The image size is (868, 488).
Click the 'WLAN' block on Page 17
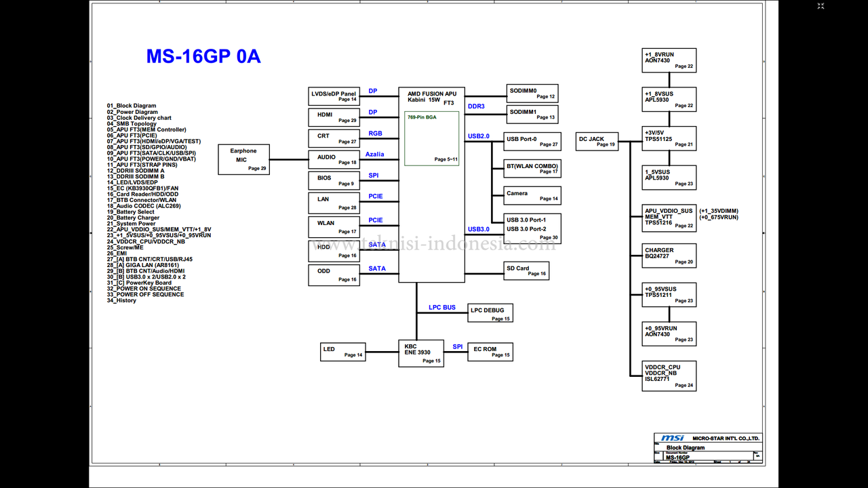click(x=334, y=226)
